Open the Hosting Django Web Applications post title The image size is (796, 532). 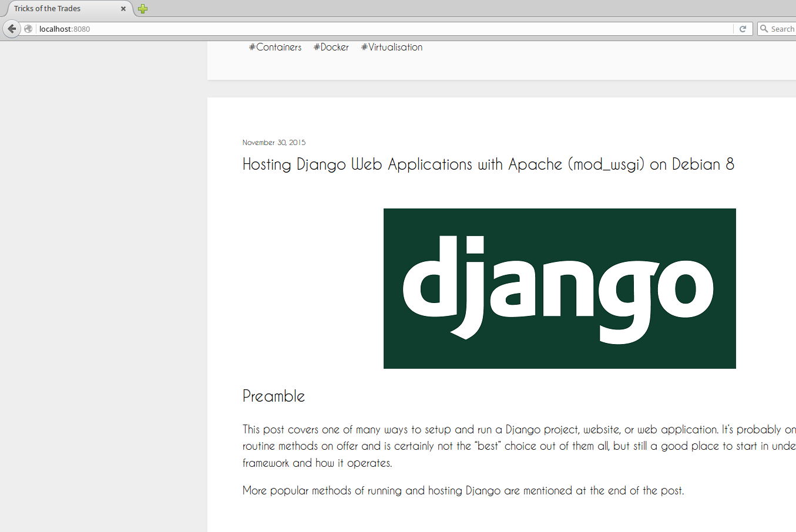(488, 164)
